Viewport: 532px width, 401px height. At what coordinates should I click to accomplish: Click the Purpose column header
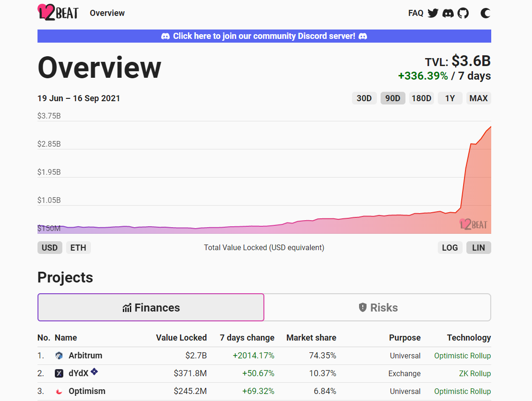tap(405, 338)
